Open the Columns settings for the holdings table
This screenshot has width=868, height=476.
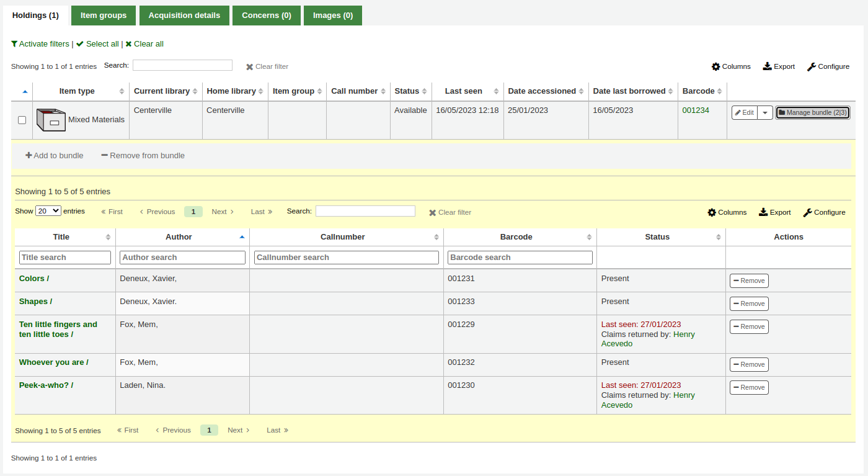click(x=731, y=66)
